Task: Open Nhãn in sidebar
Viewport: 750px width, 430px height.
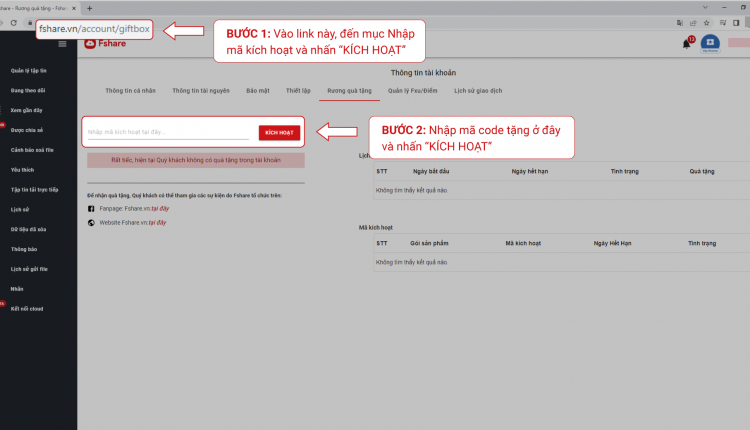Action: pyautogui.click(x=17, y=289)
